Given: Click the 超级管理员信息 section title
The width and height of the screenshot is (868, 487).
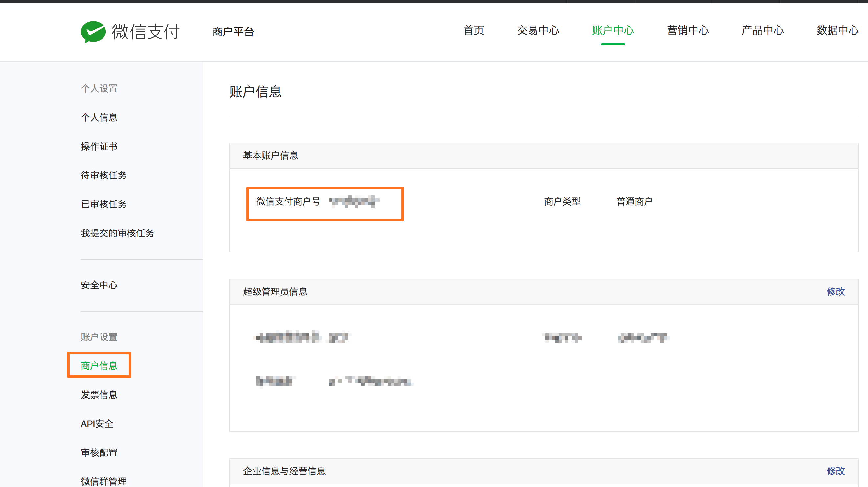Looking at the screenshot, I should click(x=275, y=291).
